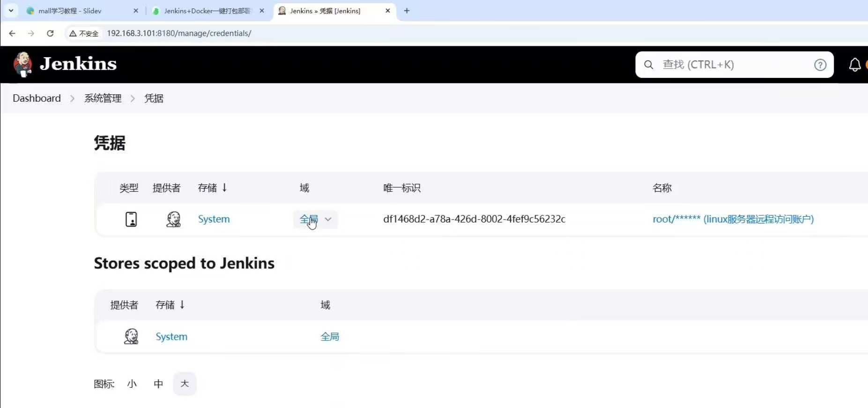Close the mall学习教程 Slidev tab

(x=136, y=10)
